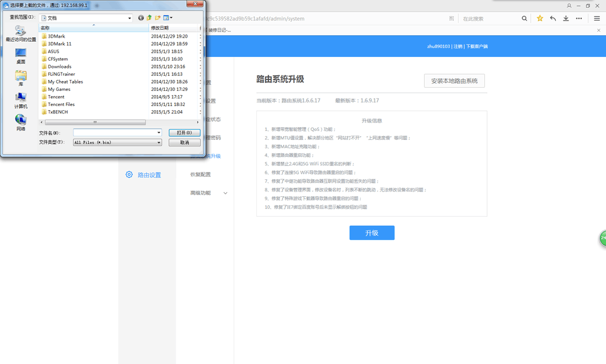Open Router Settings (路由设置) in sidebar
606x364 pixels.
click(149, 175)
